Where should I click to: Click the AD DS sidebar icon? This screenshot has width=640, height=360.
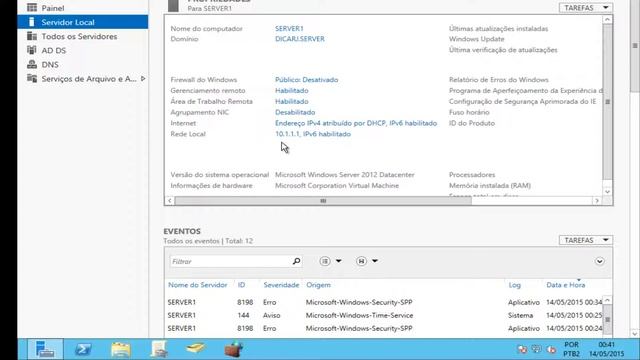(32, 50)
